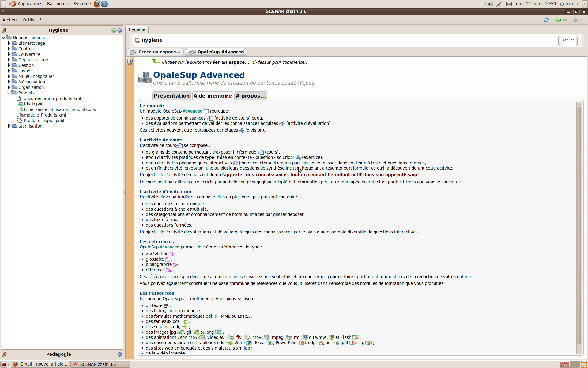Expand the Contrôles folder

(x=9, y=49)
